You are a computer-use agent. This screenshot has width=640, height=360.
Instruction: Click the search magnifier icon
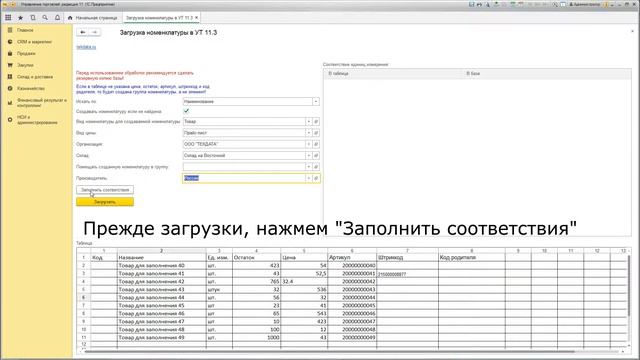[45, 18]
